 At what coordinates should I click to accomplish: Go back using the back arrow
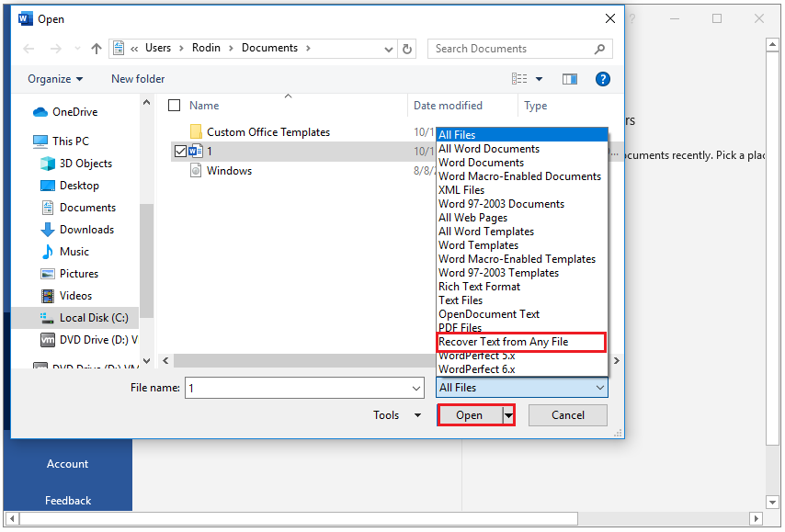pos(29,49)
